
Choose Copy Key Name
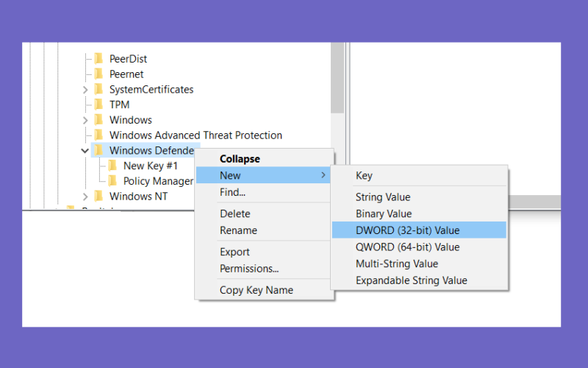click(x=264, y=290)
